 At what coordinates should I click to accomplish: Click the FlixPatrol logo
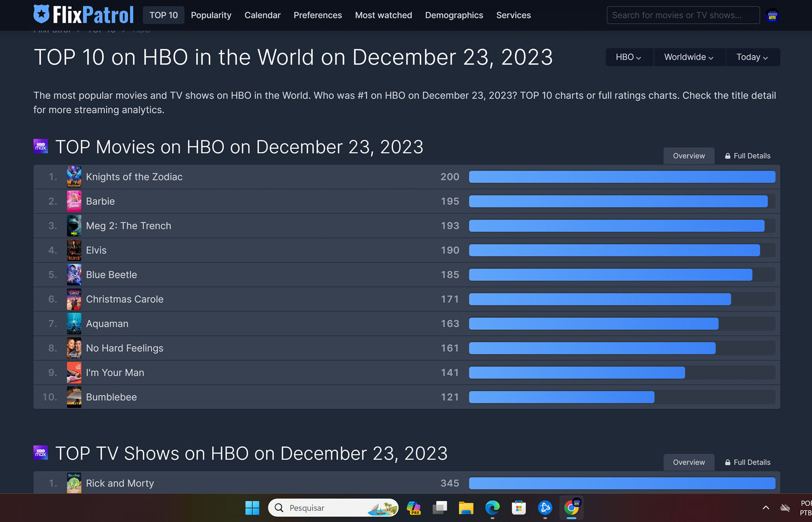84,15
